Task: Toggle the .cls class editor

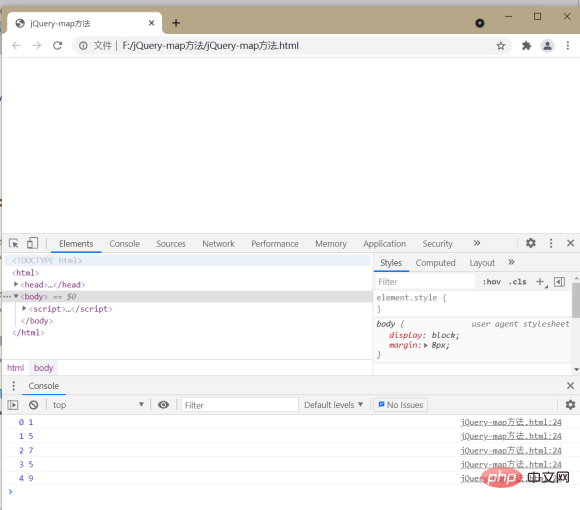Action: coord(517,282)
